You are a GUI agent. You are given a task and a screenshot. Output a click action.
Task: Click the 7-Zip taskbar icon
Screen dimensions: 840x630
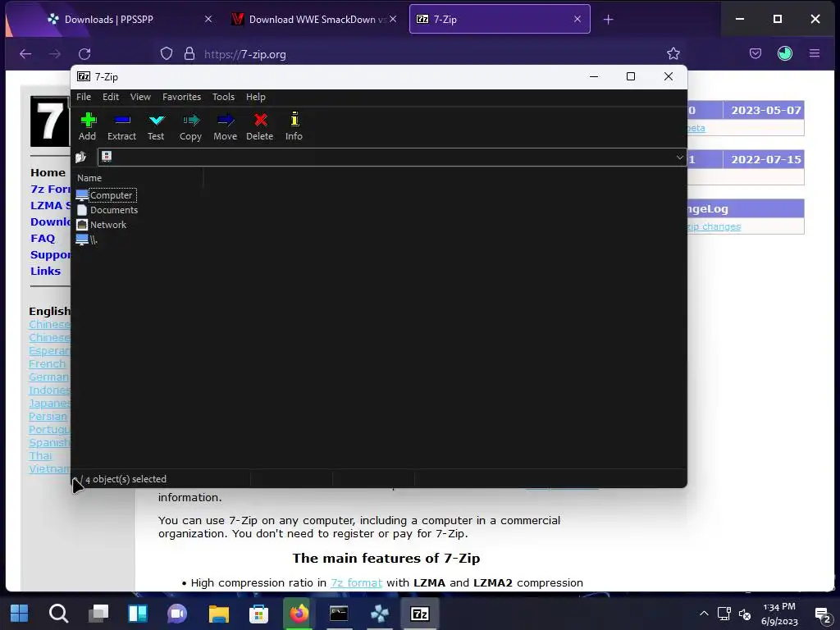[x=419, y=614]
